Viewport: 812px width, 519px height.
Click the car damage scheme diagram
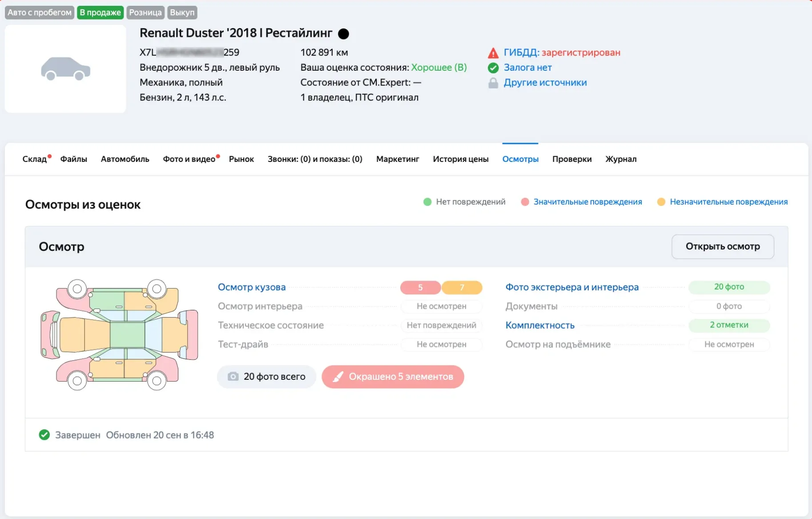click(x=119, y=334)
